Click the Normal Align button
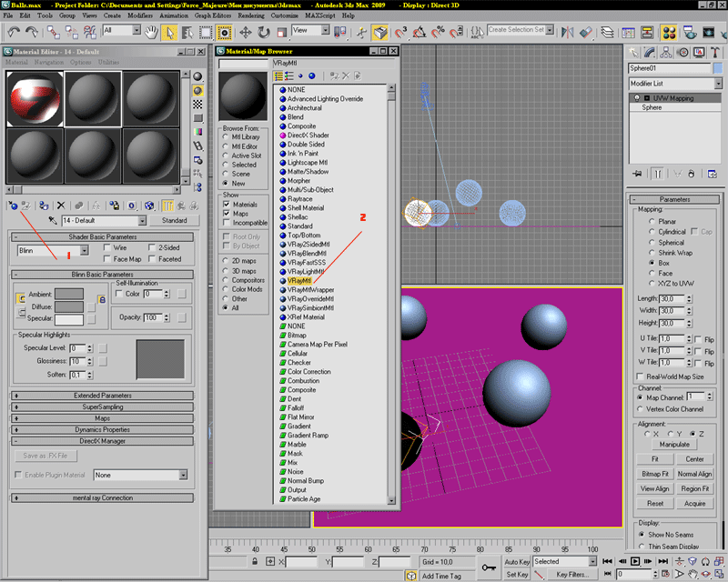 694,474
